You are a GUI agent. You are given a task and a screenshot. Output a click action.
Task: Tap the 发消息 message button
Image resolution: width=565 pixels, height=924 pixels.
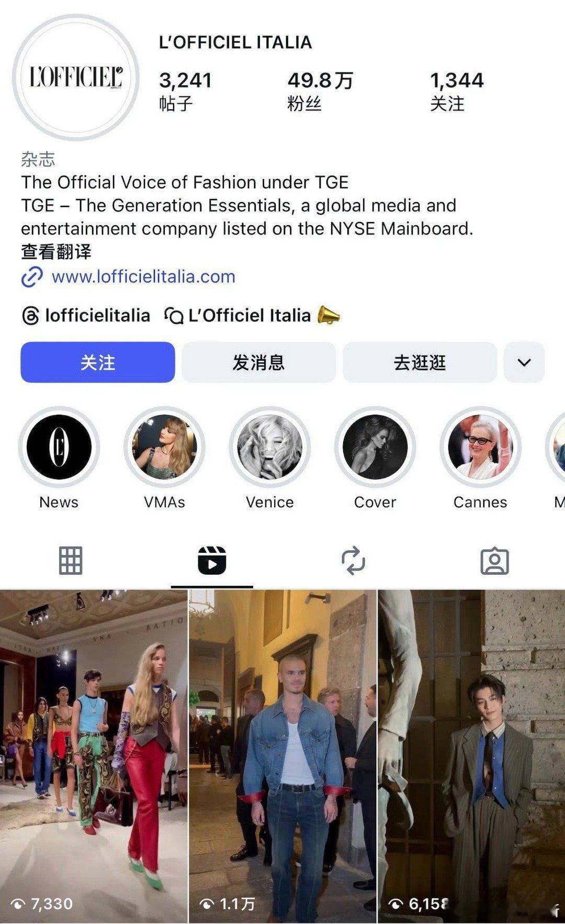(x=259, y=362)
